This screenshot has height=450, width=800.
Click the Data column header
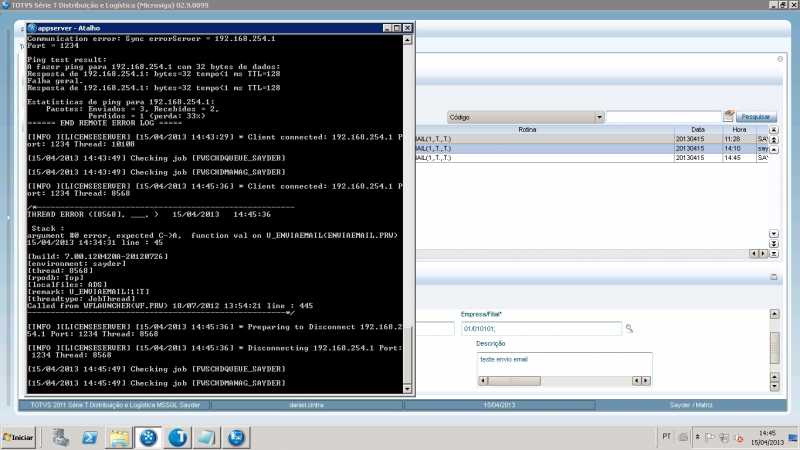pos(697,130)
